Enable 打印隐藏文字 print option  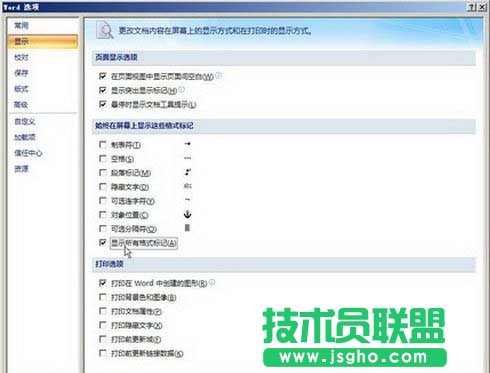coord(103,325)
